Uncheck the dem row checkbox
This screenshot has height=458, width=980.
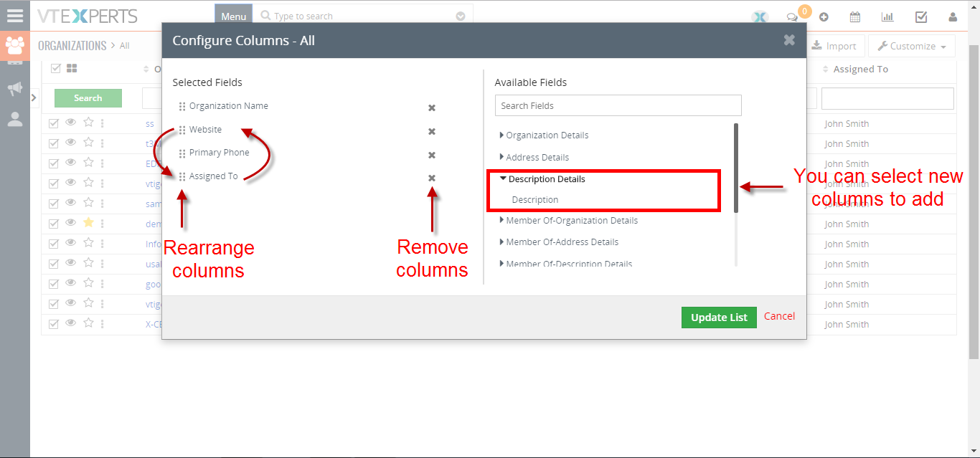click(54, 224)
